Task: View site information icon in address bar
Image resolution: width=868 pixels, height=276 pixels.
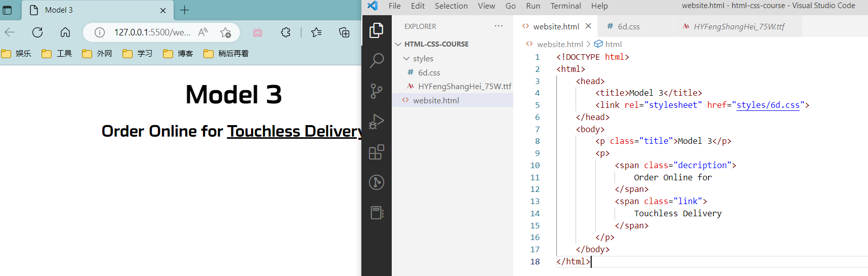Action: point(100,32)
